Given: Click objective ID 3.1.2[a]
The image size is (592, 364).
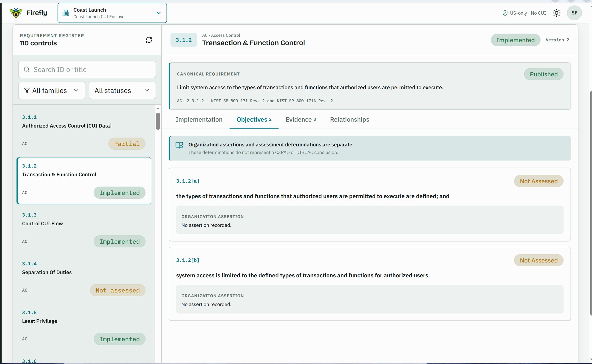Looking at the screenshot, I should (188, 181).
